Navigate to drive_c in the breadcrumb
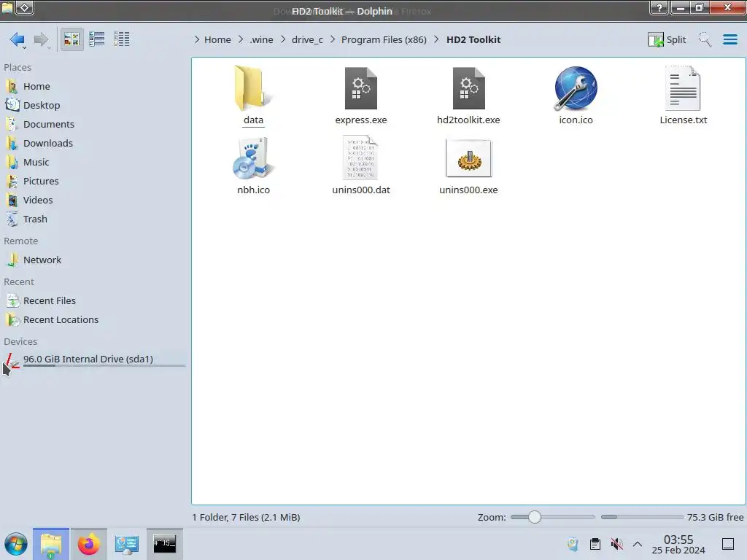Image resolution: width=747 pixels, height=560 pixels. [x=307, y=39]
